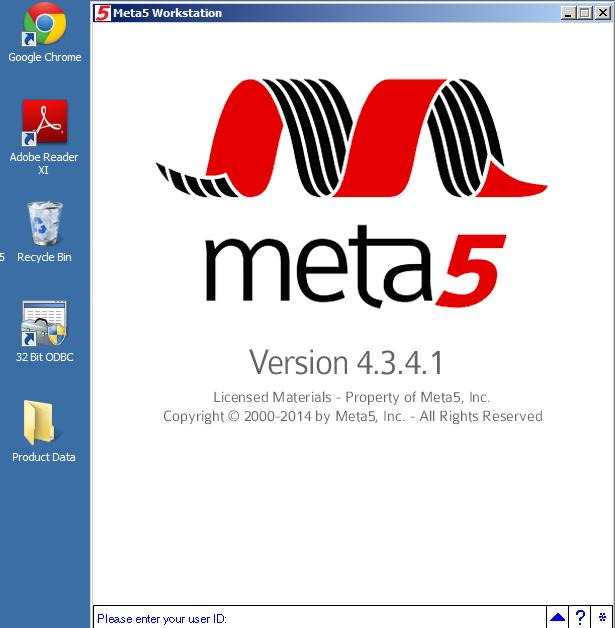
Task: Minimize the Meta5 Workstation window
Action: coord(568,13)
